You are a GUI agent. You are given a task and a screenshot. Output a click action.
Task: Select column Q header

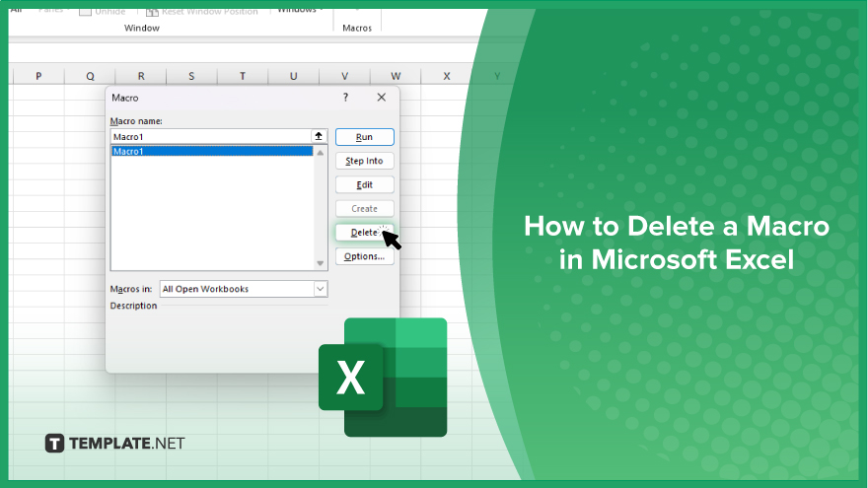[90, 76]
